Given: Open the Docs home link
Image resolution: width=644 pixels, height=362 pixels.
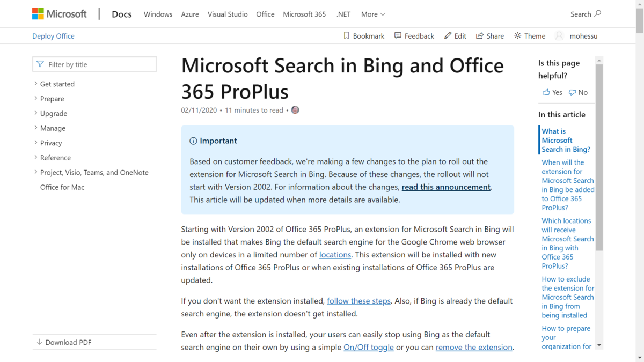Looking at the screenshot, I should [122, 14].
